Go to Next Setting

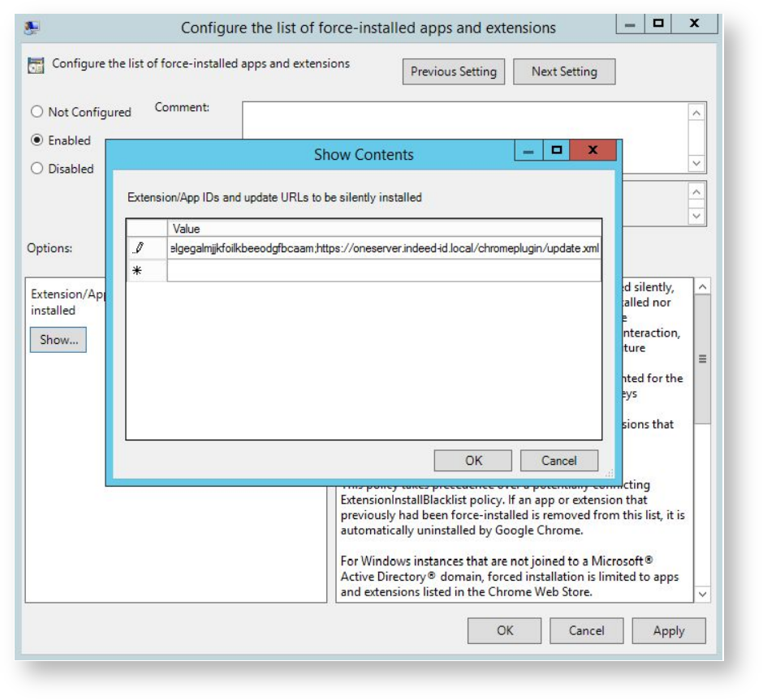(563, 71)
